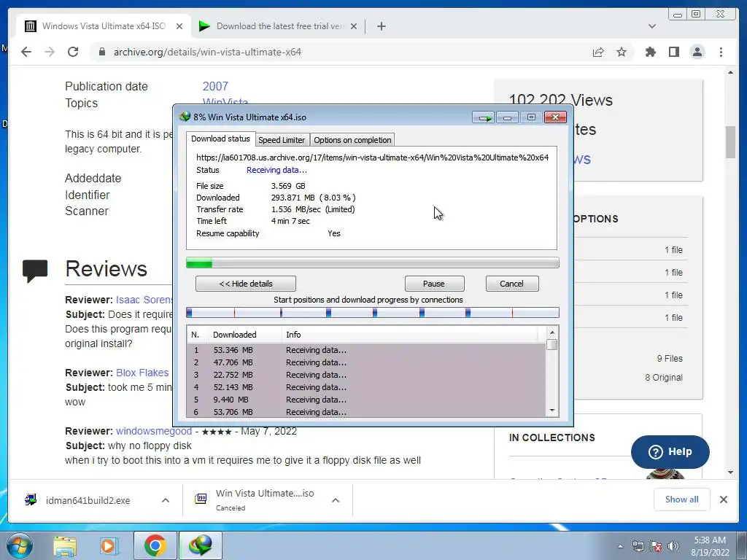The width and height of the screenshot is (747, 560).
Task: Click the Hide details button
Action: pyautogui.click(x=246, y=284)
